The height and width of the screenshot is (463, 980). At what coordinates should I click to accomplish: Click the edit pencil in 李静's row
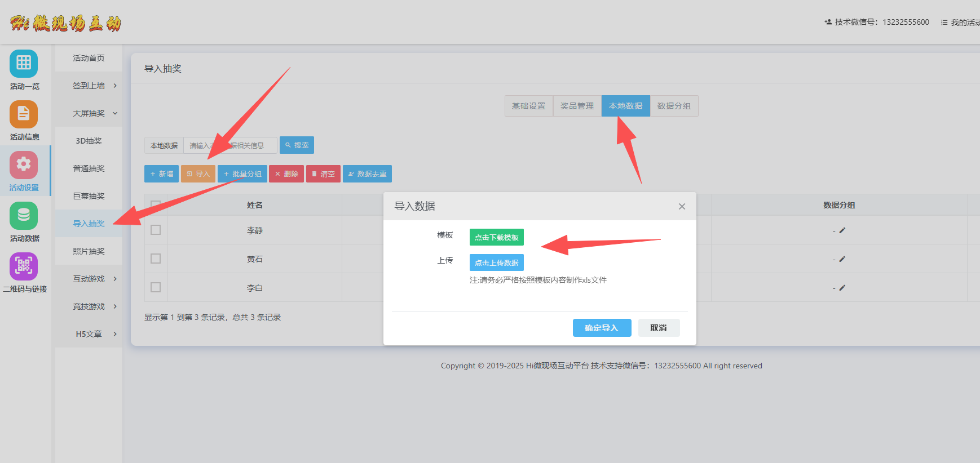[x=842, y=230]
